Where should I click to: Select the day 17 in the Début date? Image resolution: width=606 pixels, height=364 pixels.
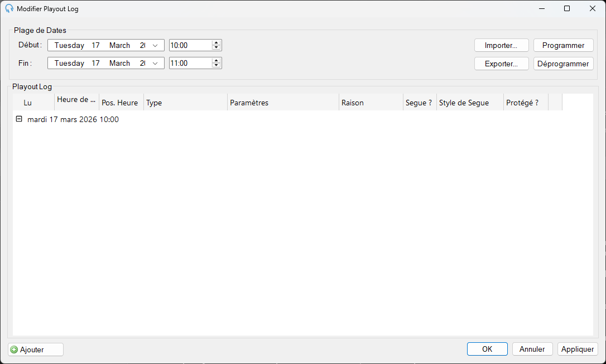(x=95, y=45)
